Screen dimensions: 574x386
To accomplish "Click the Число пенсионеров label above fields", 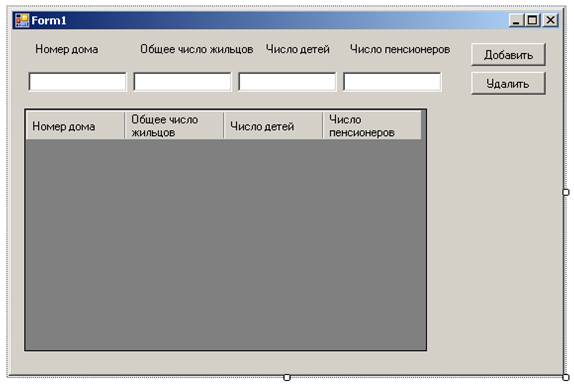I will [x=400, y=49].
